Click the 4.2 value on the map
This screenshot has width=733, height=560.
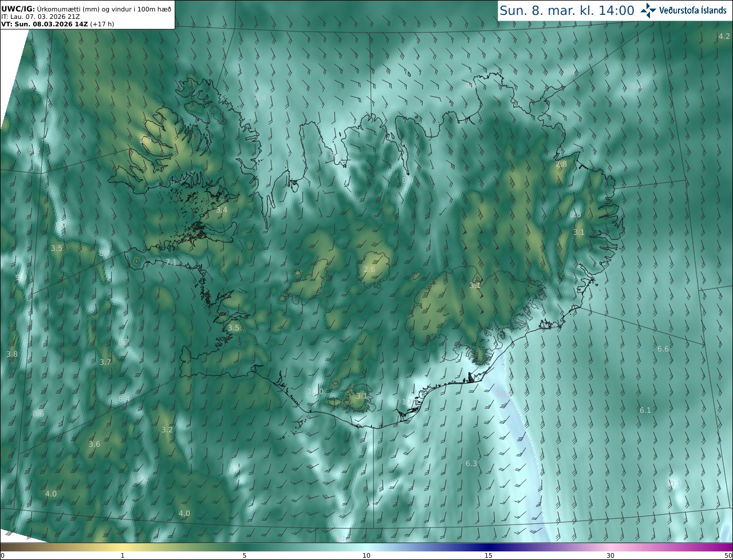724,36
